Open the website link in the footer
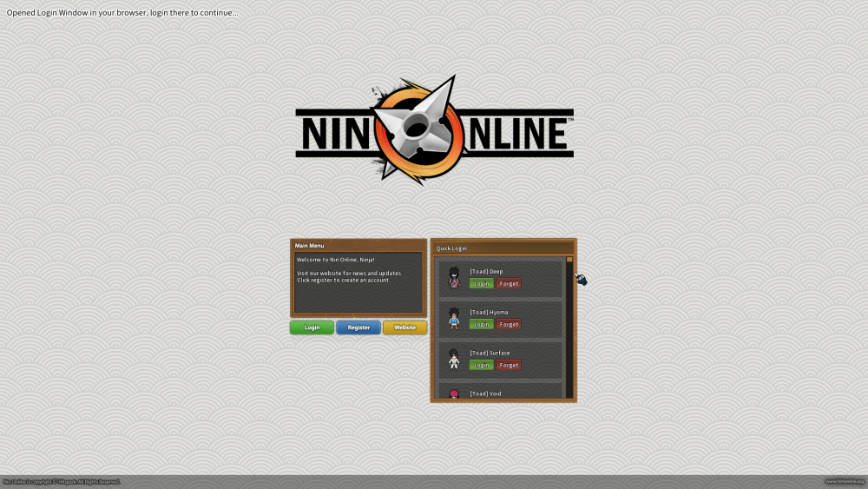Viewport: 868px width, 489px height. coord(844,481)
